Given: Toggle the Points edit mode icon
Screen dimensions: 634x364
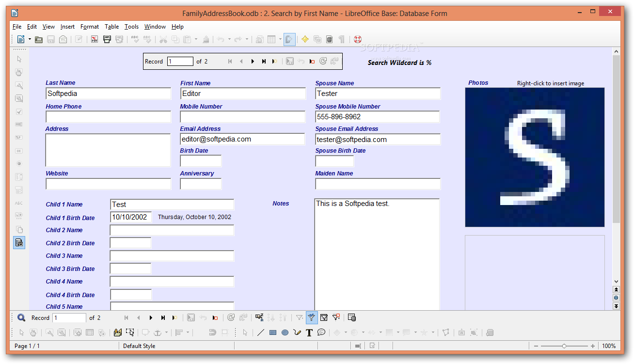Looking at the screenshot, I should (446, 332).
